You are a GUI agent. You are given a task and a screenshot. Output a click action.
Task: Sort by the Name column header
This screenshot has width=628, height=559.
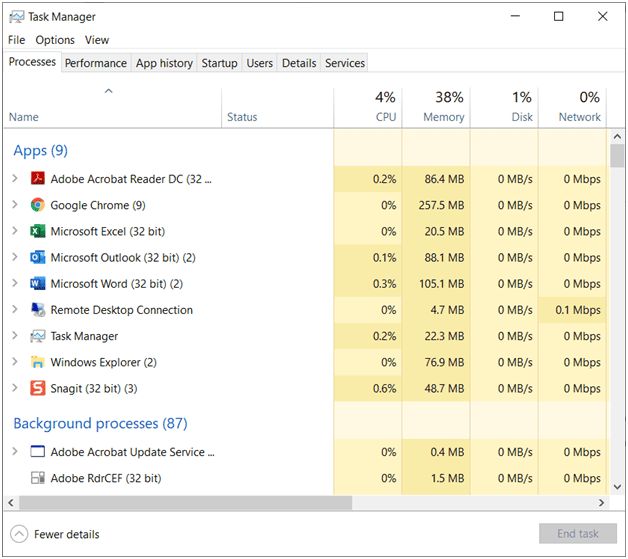point(113,108)
